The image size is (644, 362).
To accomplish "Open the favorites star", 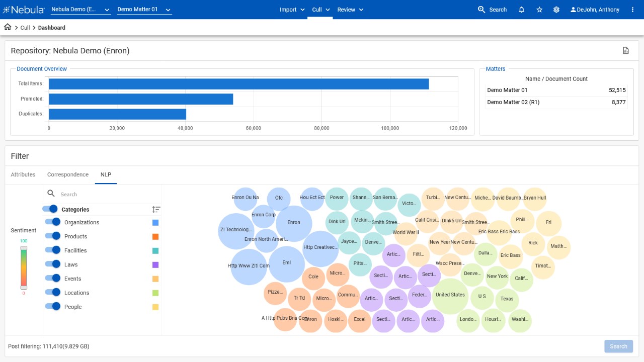I will click(539, 10).
